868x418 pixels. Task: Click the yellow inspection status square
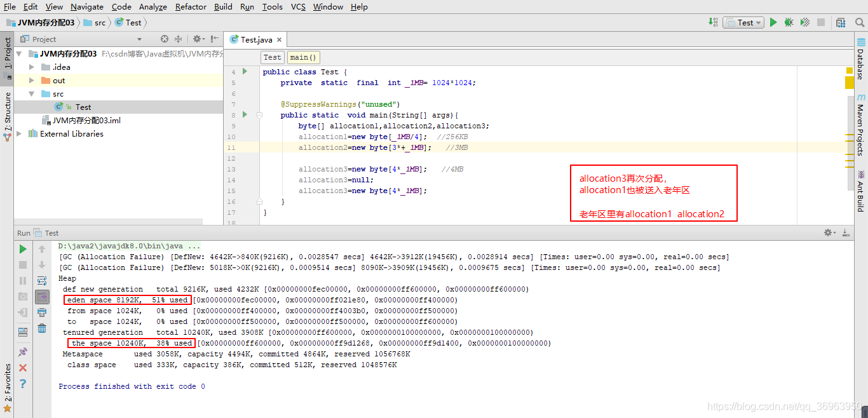(x=849, y=70)
